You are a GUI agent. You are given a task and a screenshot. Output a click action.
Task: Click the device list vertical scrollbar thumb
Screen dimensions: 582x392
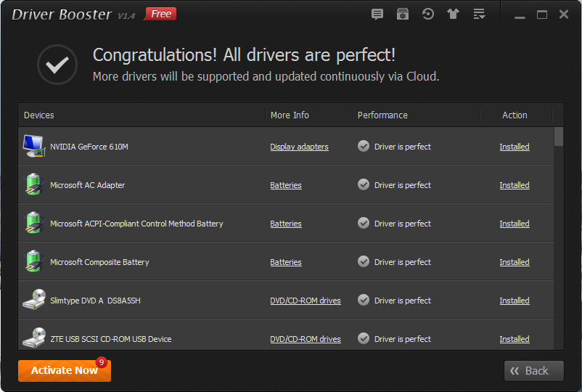[x=559, y=136]
